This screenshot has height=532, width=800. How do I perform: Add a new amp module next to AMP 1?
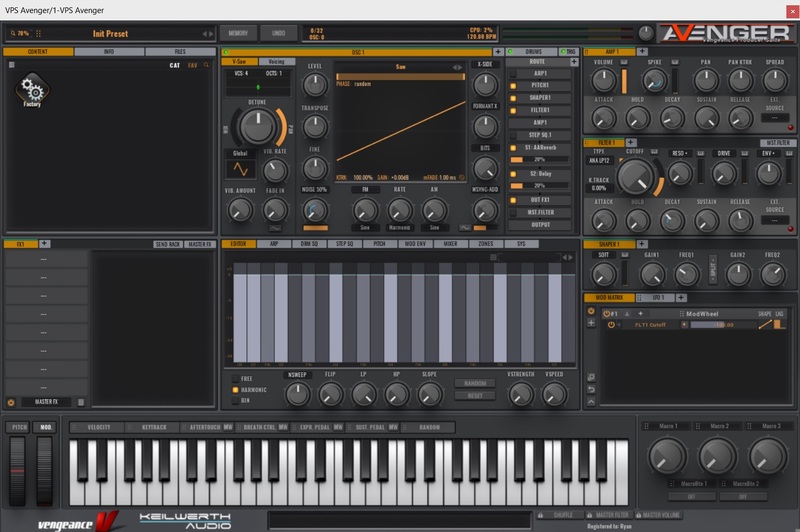pos(640,51)
